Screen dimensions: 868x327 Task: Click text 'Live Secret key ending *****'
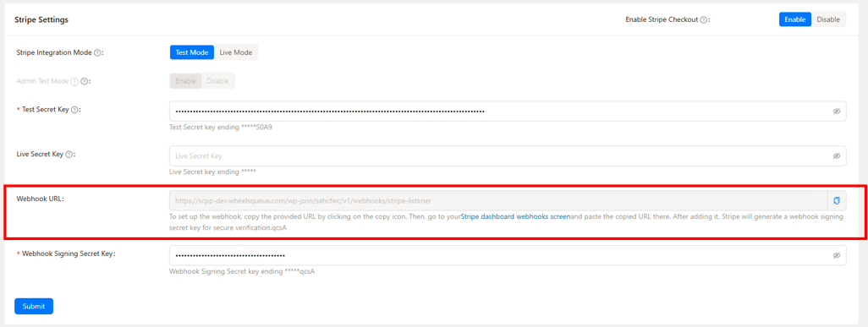click(x=212, y=172)
